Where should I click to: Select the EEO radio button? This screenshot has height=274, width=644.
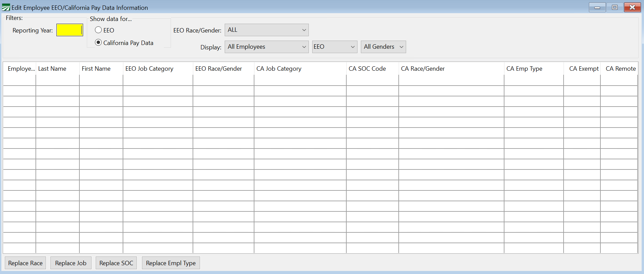pyautogui.click(x=98, y=30)
